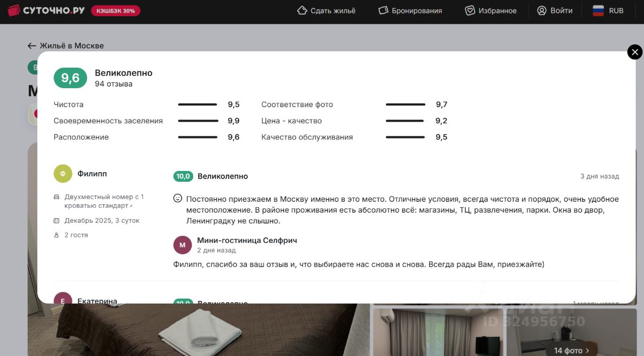This screenshot has height=356, width=644.
Task: Click the house icon next to Сдать жильё
Action: (x=302, y=11)
